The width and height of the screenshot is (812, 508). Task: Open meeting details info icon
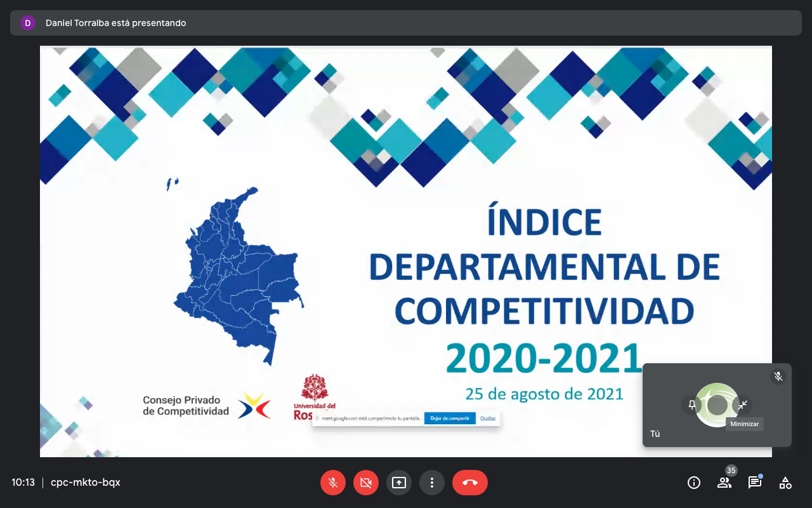[x=694, y=483]
